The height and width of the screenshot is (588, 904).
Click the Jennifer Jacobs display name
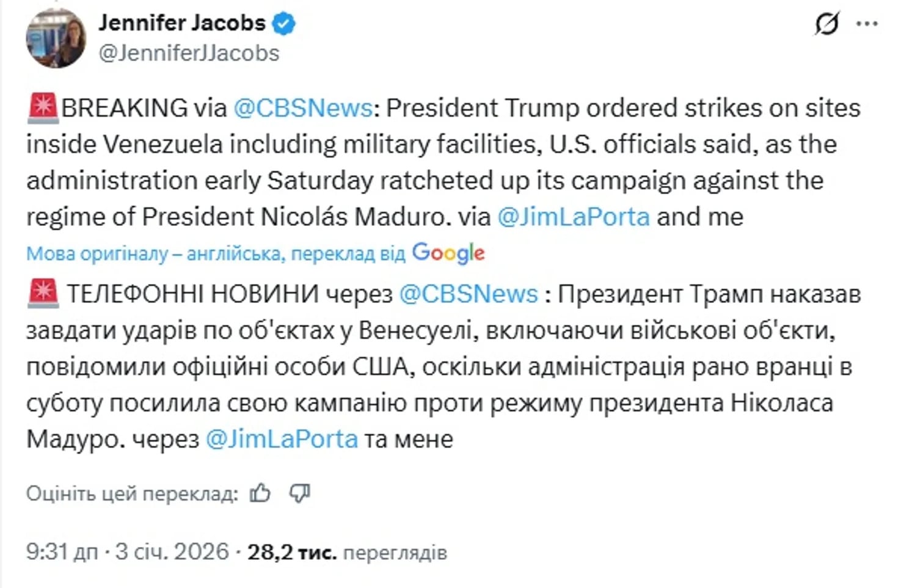coord(182,23)
